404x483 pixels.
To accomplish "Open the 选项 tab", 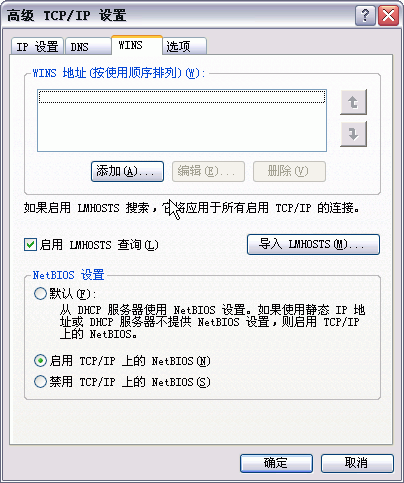I will tap(185, 47).
